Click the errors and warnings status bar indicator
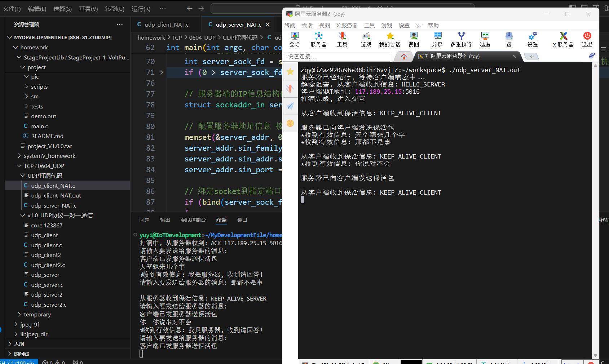 (x=54, y=362)
